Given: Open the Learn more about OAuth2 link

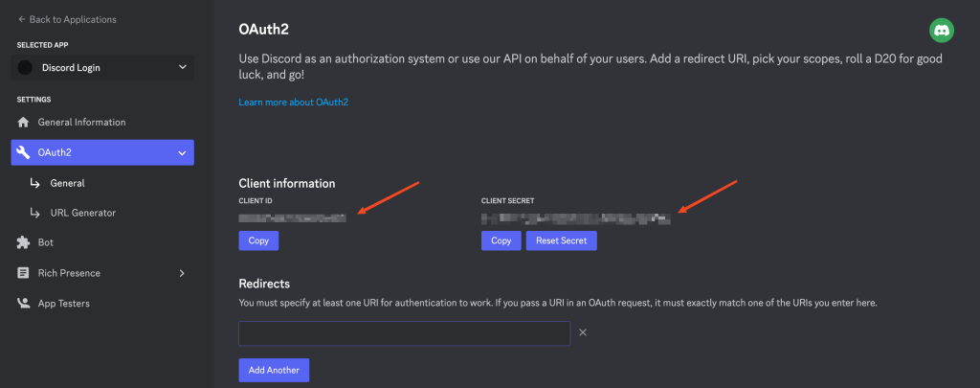Looking at the screenshot, I should (x=293, y=102).
